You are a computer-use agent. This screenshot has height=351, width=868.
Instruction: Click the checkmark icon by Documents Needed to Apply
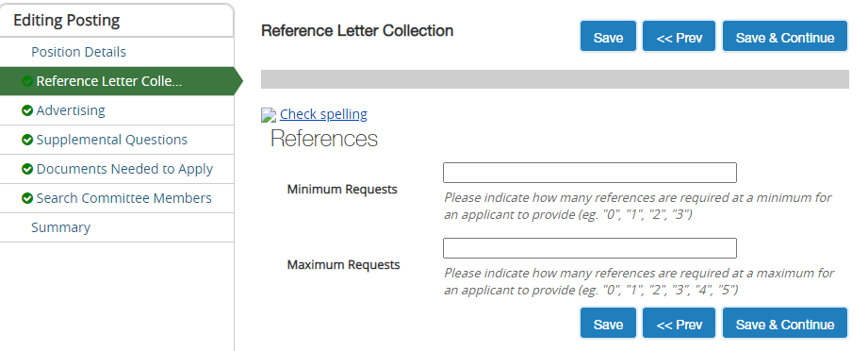27,170
